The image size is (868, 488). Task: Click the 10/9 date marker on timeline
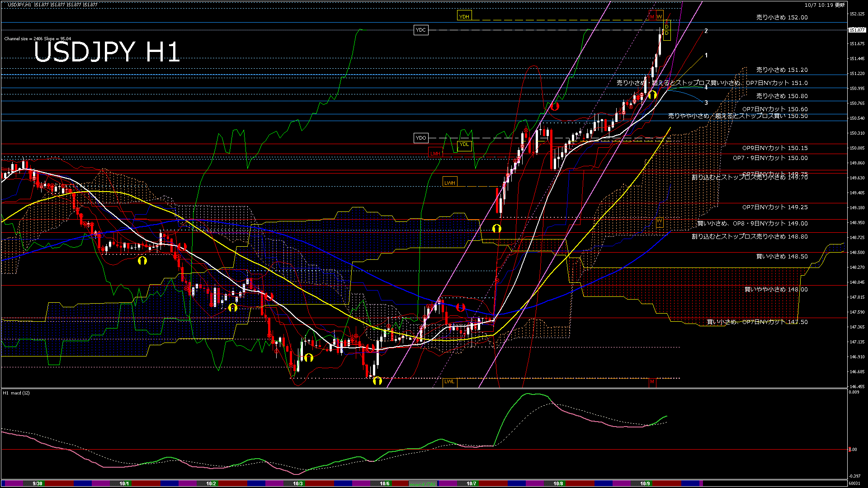[645, 483]
